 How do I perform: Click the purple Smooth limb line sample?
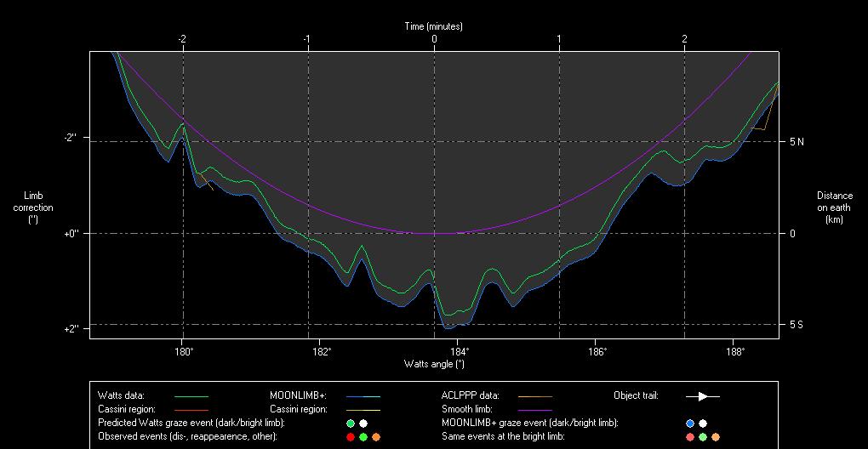534,410
